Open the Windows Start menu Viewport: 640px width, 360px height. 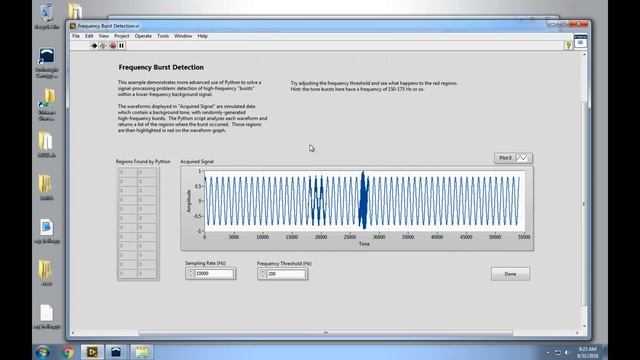[42, 352]
